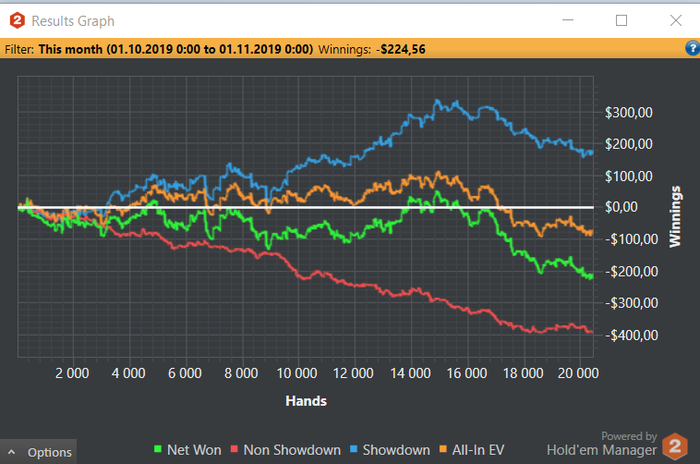Image resolution: width=700 pixels, height=464 pixels.
Task: Click the filter date range text
Action: click(x=176, y=49)
